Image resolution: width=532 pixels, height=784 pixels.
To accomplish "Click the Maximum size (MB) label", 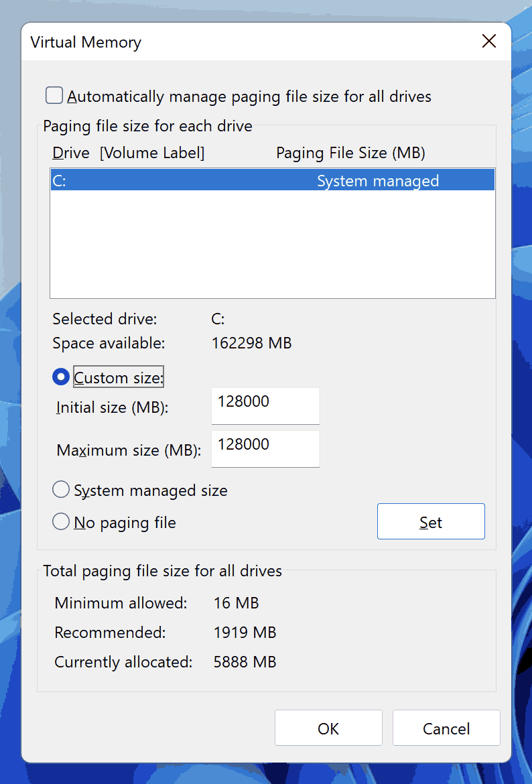I will (x=129, y=450).
